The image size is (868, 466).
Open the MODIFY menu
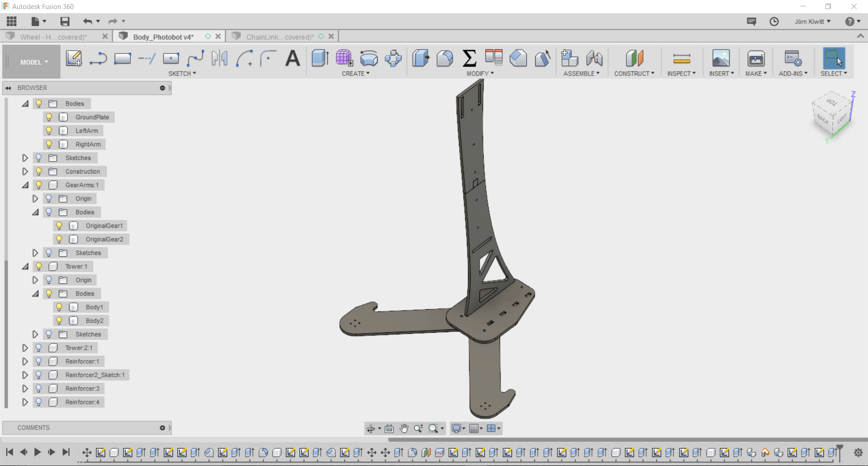480,74
